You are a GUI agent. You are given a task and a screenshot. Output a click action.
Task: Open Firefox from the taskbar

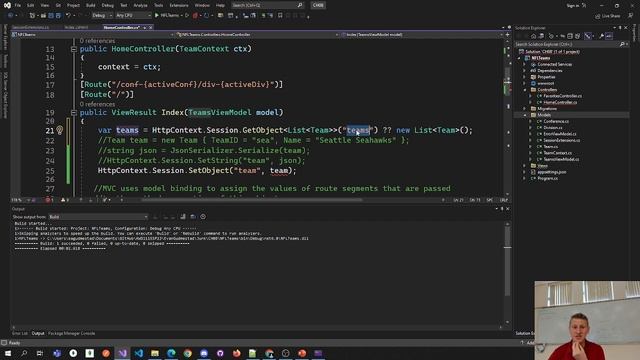236,353
